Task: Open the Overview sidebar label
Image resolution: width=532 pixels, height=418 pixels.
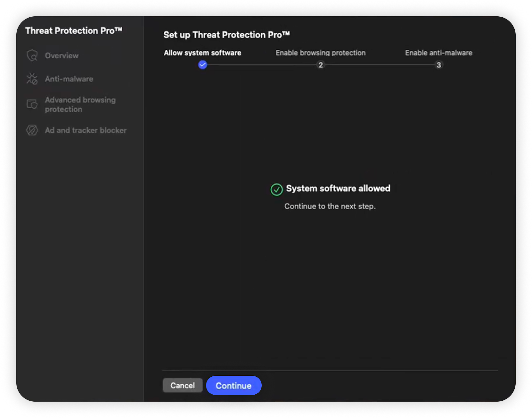Action: point(62,56)
